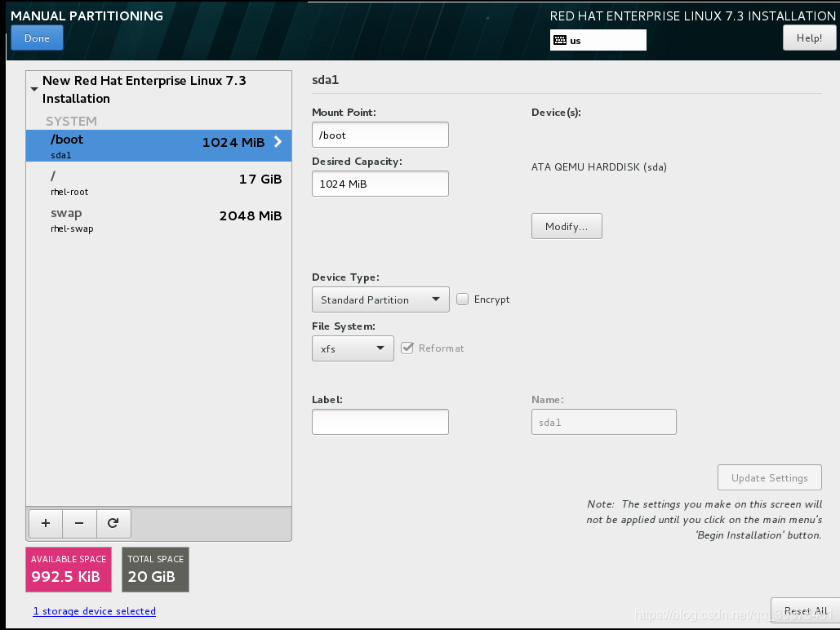Toggle the Reformat checkbox
The width and height of the screenshot is (840, 630).
click(x=407, y=348)
